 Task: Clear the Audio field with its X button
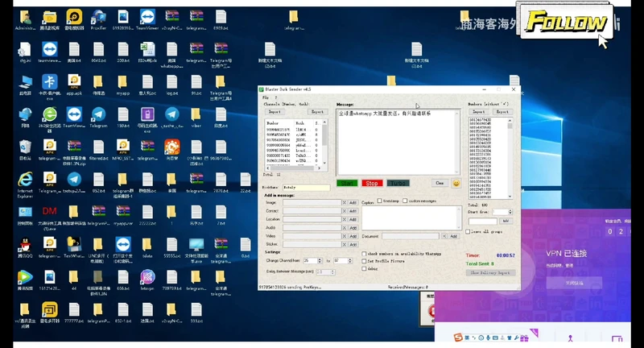tap(345, 228)
